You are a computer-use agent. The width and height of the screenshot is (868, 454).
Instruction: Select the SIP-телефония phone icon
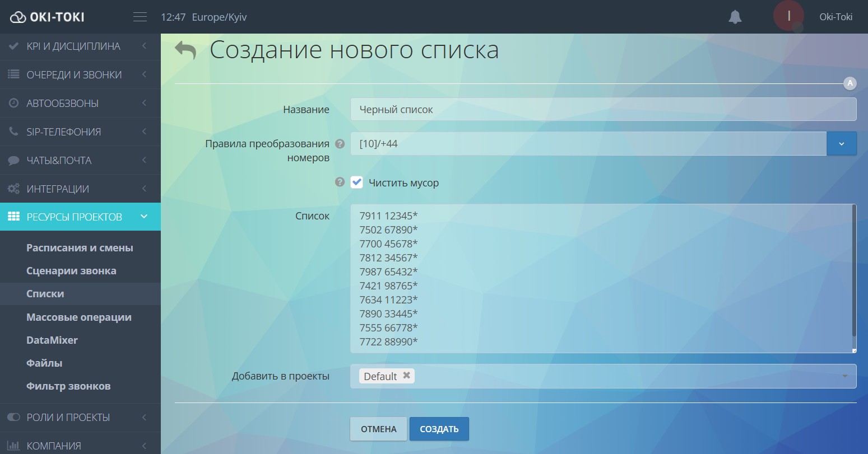(13, 132)
